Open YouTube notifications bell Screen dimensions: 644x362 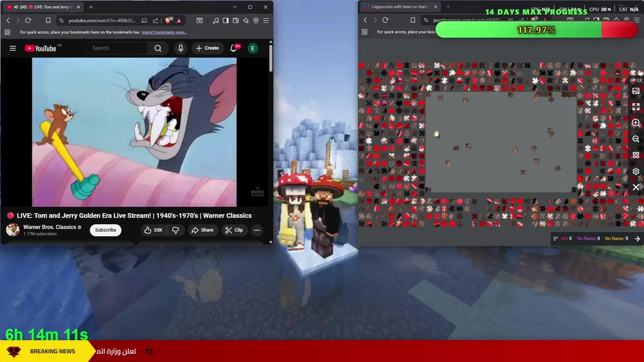point(234,48)
